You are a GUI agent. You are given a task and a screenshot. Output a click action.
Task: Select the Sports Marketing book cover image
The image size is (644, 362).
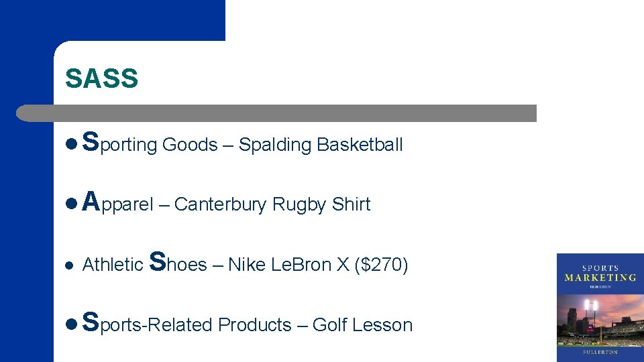600,307
